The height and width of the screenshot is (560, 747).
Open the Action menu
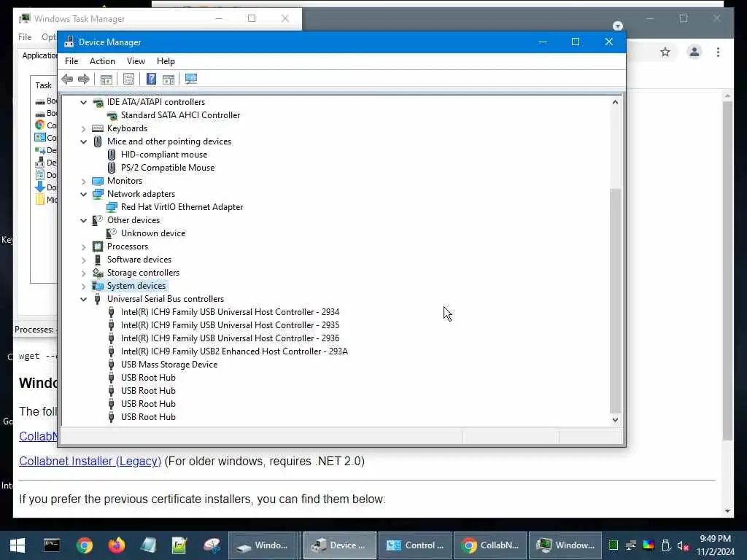102,61
